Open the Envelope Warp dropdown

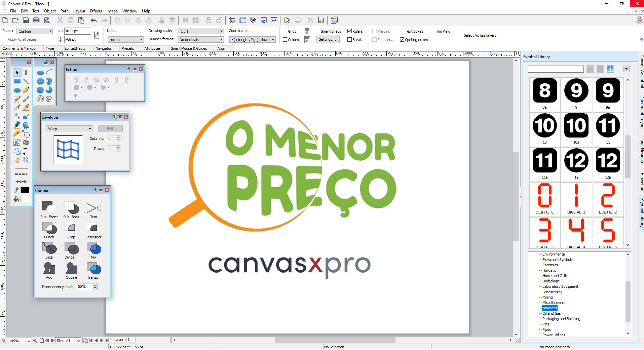point(69,129)
